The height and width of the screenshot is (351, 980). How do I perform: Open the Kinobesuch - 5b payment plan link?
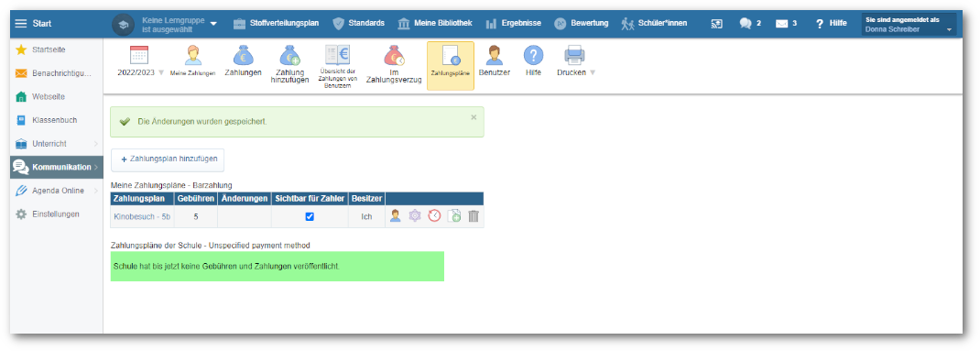(x=142, y=216)
